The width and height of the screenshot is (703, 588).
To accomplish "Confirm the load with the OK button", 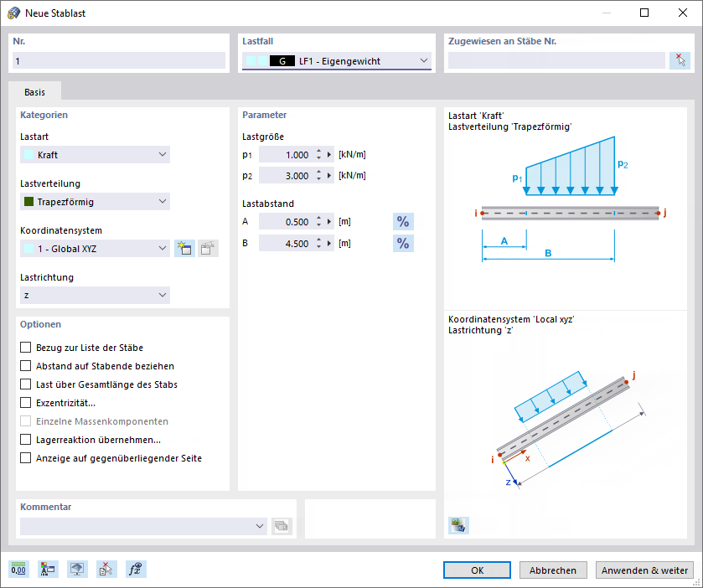I will point(476,569).
